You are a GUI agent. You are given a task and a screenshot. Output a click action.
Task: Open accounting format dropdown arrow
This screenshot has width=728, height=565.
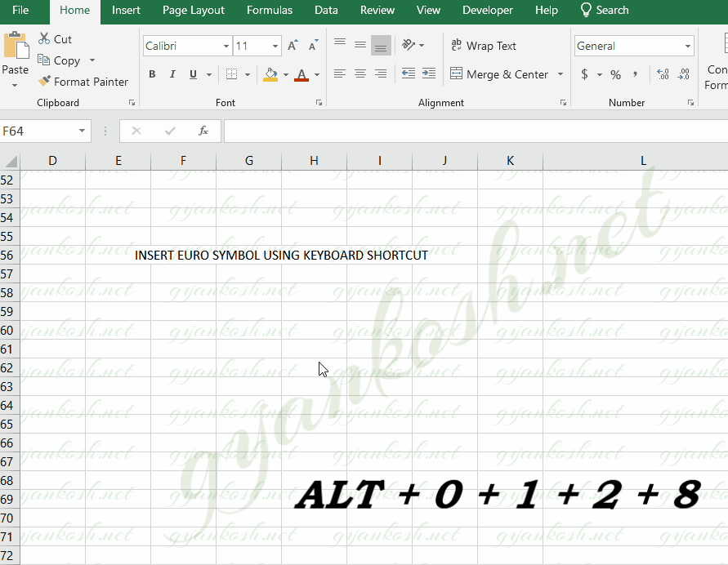(x=600, y=74)
